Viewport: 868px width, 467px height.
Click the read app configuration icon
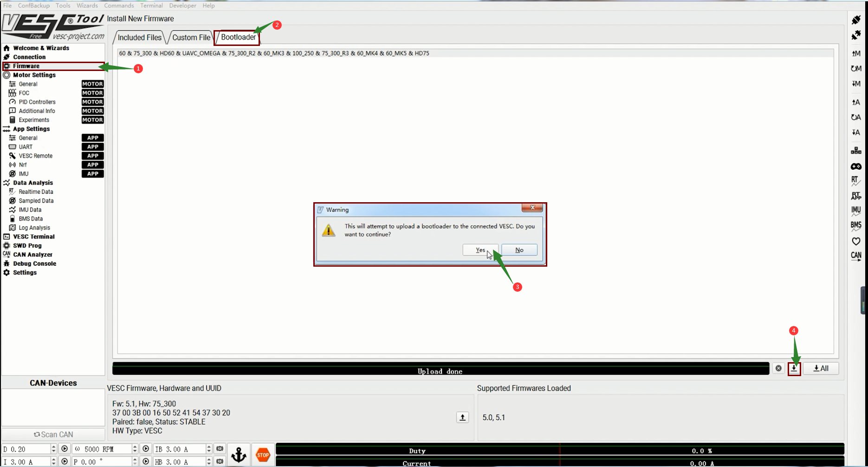point(856,102)
